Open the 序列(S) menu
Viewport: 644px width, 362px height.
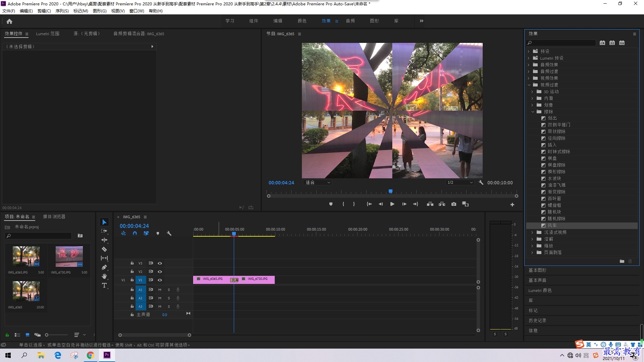pyautogui.click(x=62, y=11)
